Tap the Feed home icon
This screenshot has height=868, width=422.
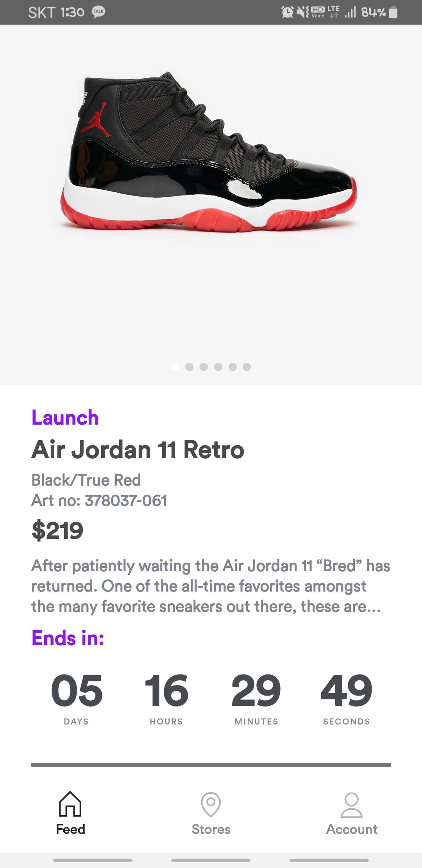(70, 803)
